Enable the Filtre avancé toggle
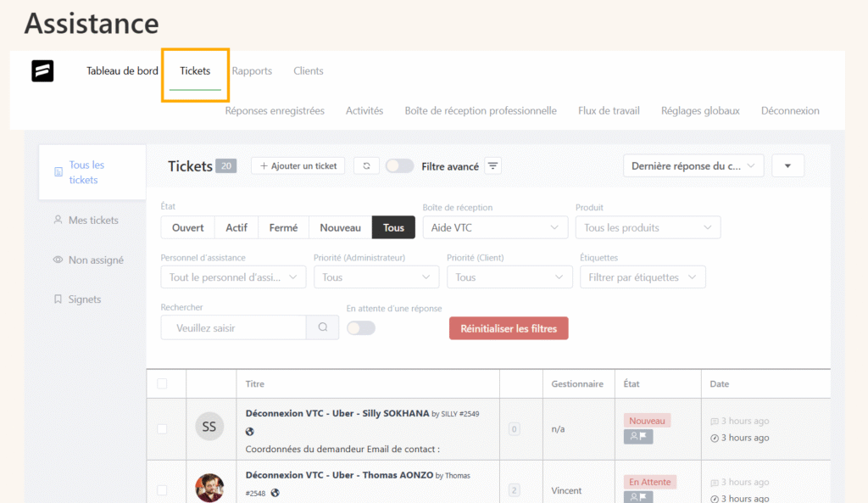868x503 pixels. coord(399,166)
